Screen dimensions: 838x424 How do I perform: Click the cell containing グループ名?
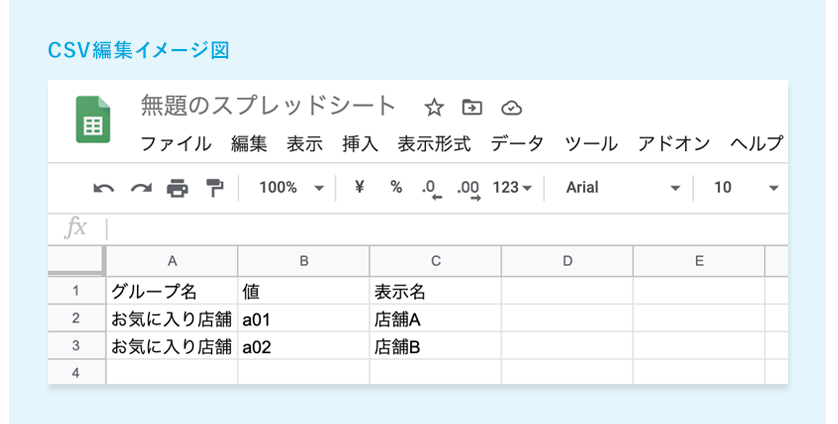pyautogui.click(x=172, y=291)
